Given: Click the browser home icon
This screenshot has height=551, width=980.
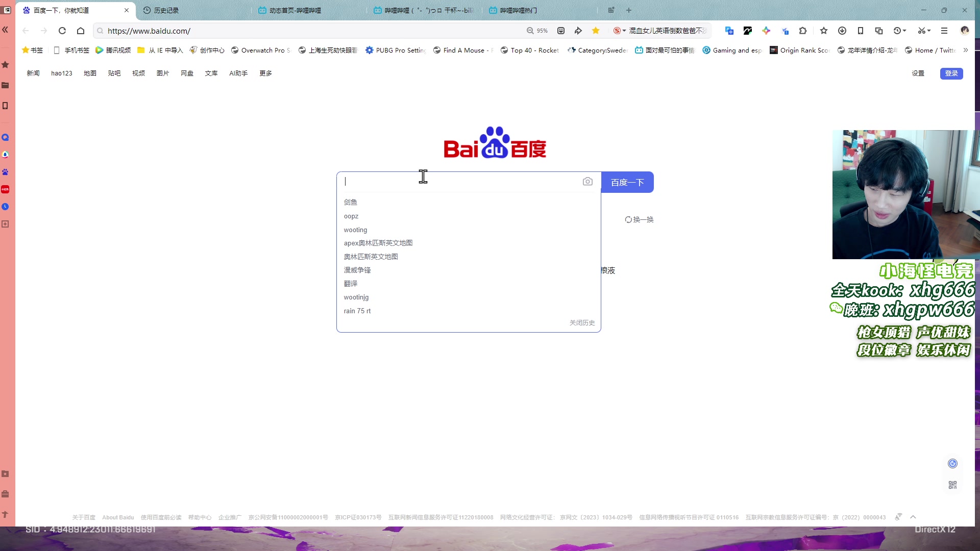Looking at the screenshot, I should pos(81,31).
